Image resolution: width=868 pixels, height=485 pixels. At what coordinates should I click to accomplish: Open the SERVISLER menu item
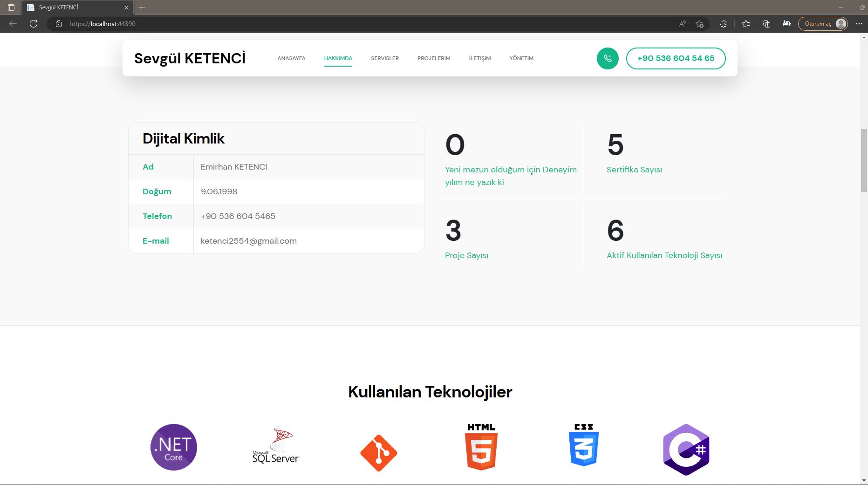pyautogui.click(x=385, y=58)
